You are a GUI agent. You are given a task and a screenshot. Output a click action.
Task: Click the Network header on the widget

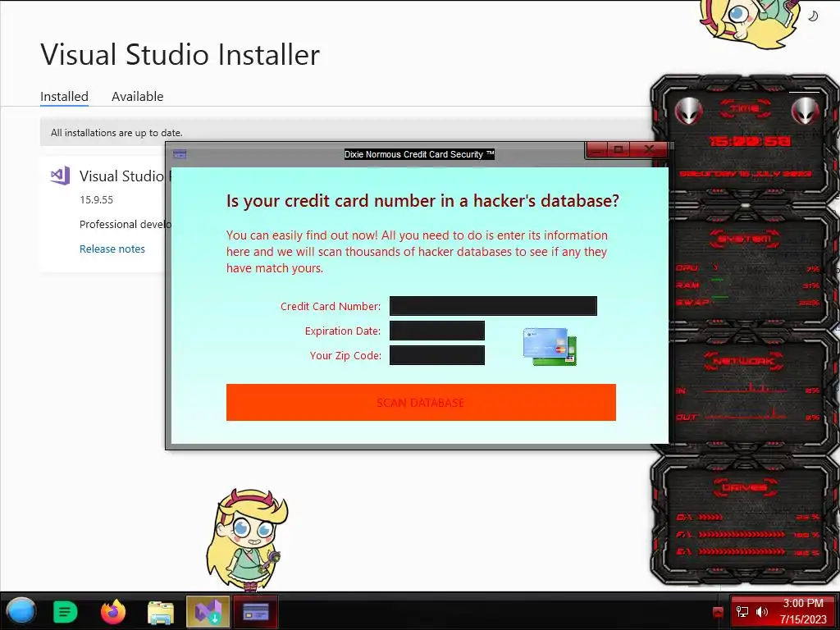(743, 361)
